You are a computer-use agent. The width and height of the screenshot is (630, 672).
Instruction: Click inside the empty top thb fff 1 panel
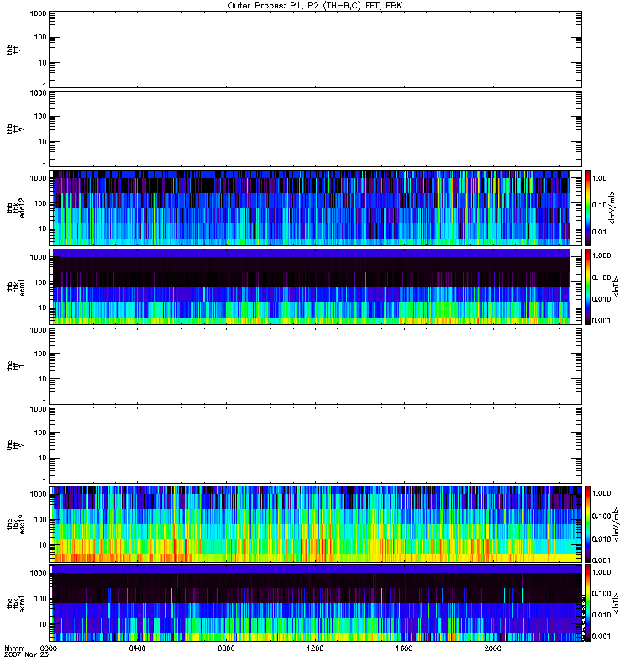(315, 49)
